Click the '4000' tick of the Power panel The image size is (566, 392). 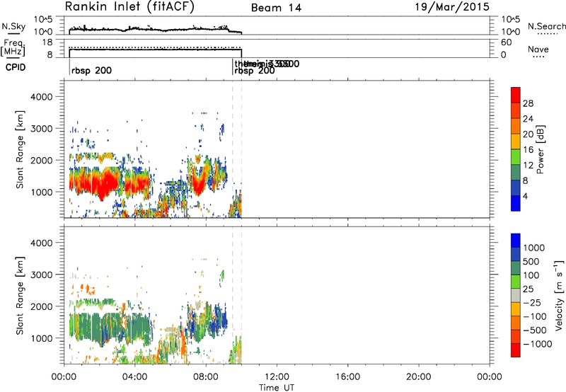point(42,97)
